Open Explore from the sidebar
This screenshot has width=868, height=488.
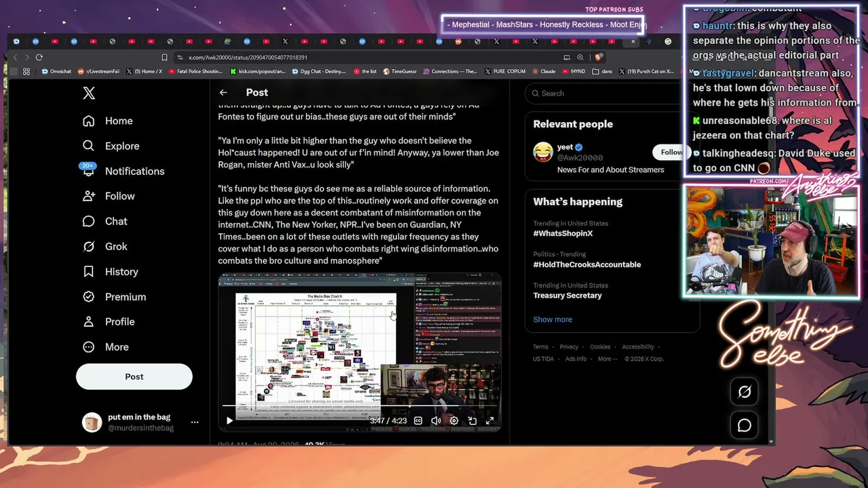pyautogui.click(x=111, y=146)
